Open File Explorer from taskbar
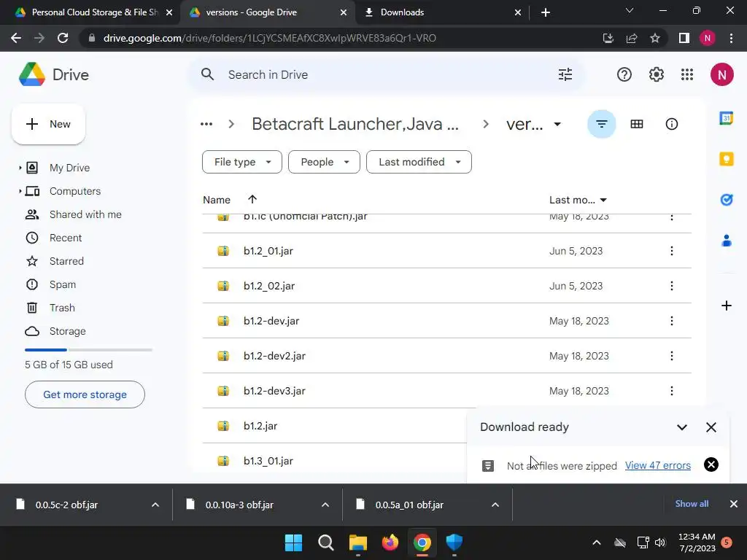The height and width of the screenshot is (560, 747). tap(357, 542)
